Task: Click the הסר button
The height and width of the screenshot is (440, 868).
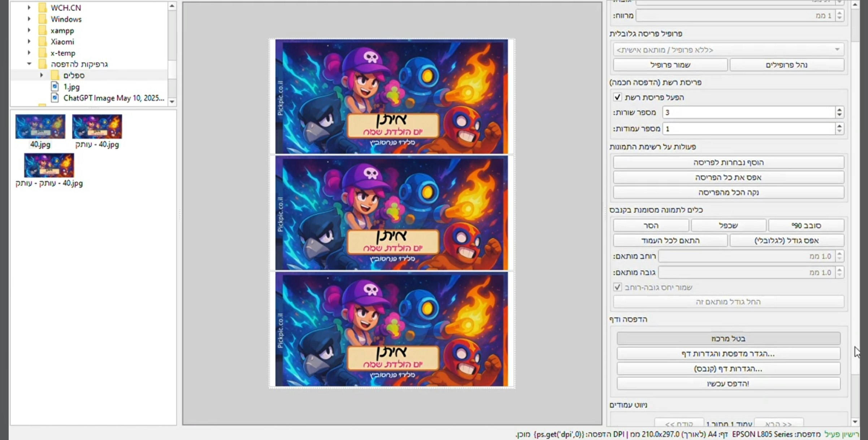Action: coord(651,225)
